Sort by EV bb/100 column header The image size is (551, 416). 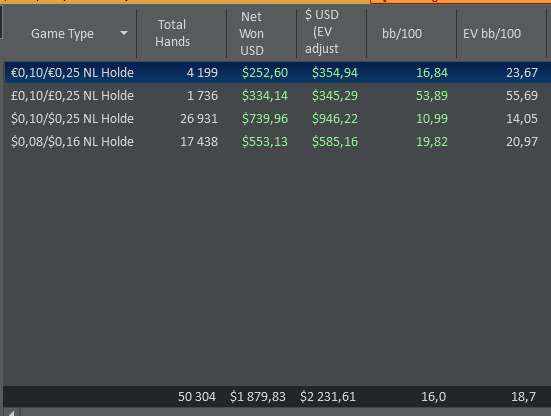tap(492, 34)
